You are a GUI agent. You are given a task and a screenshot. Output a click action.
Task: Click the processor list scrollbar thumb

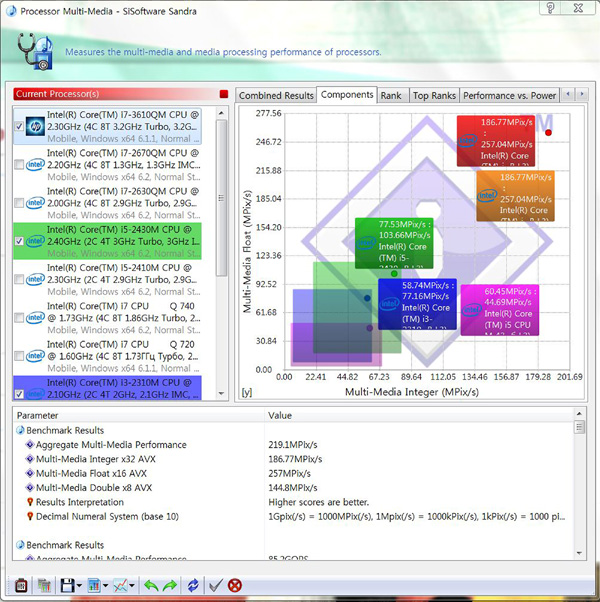(221, 198)
